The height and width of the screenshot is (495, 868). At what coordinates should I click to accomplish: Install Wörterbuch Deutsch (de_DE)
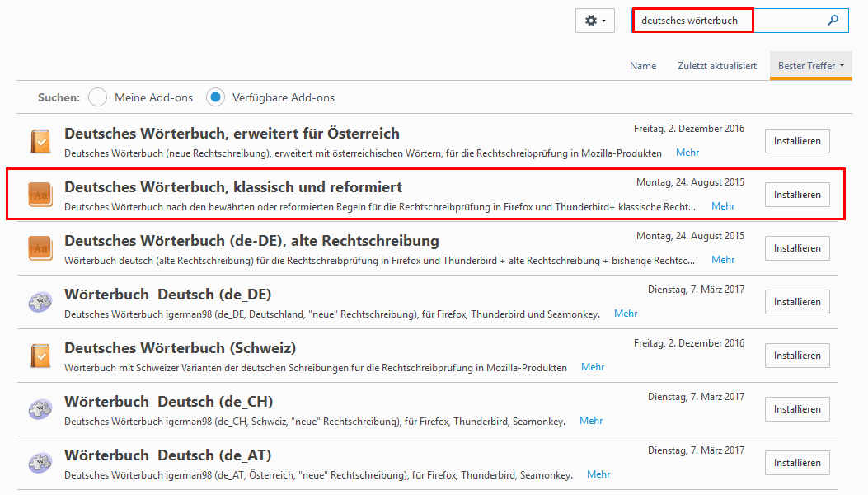pyautogui.click(x=797, y=302)
